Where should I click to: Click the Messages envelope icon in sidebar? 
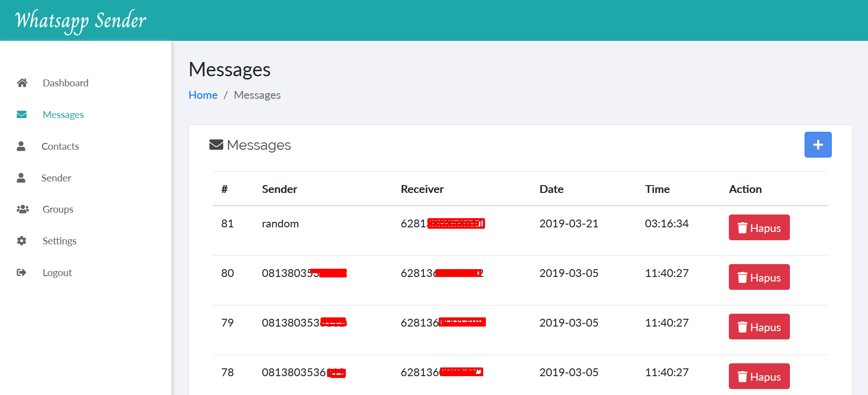pos(22,114)
